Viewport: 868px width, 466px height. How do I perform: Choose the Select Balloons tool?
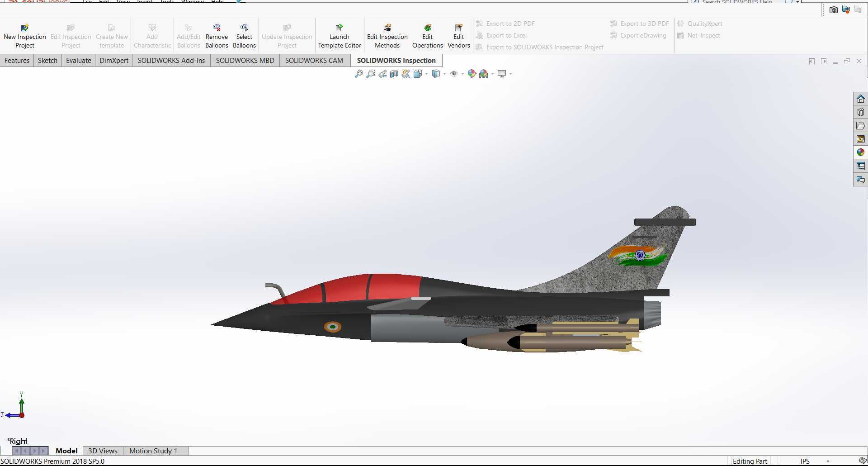click(244, 36)
